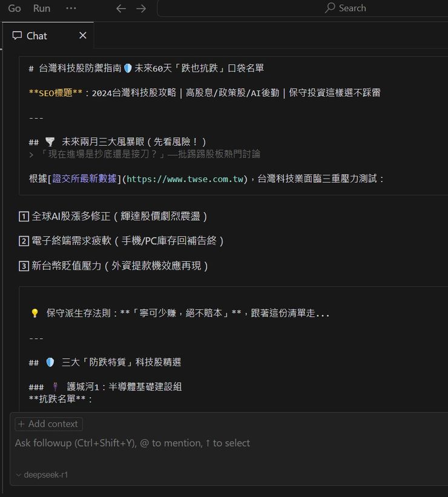Open the more menus ellipsis
Screen dimensions: 448x497
pos(71,8)
